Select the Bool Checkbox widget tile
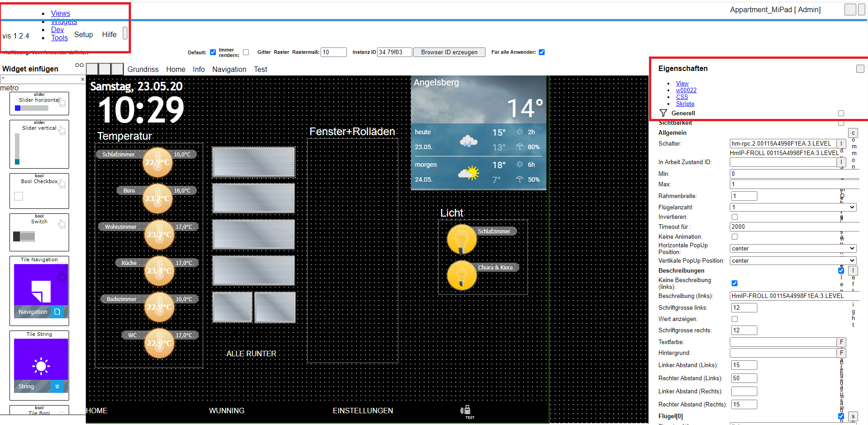 pyautogui.click(x=39, y=191)
